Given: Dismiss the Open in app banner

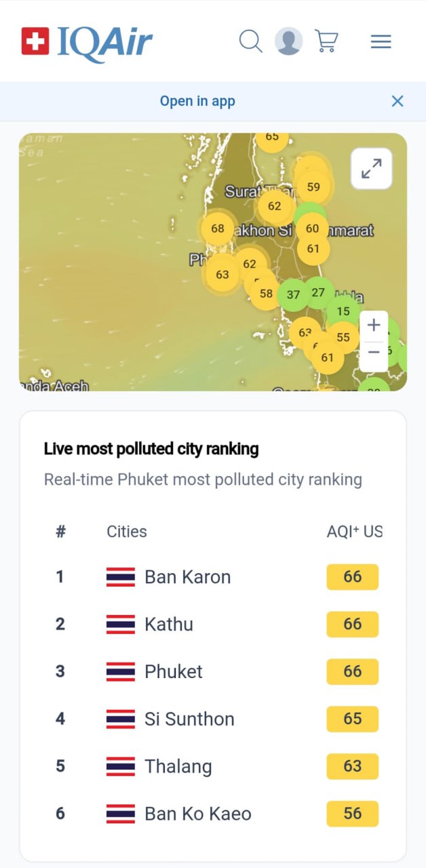Looking at the screenshot, I should [x=398, y=100].
